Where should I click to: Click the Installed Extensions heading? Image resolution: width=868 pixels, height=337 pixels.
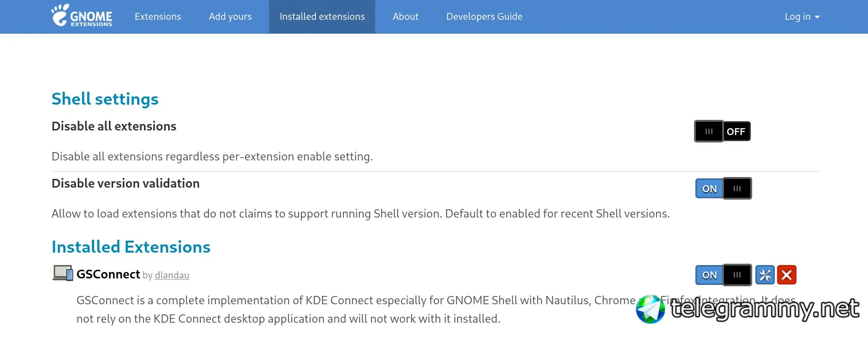tap(131, 247)
